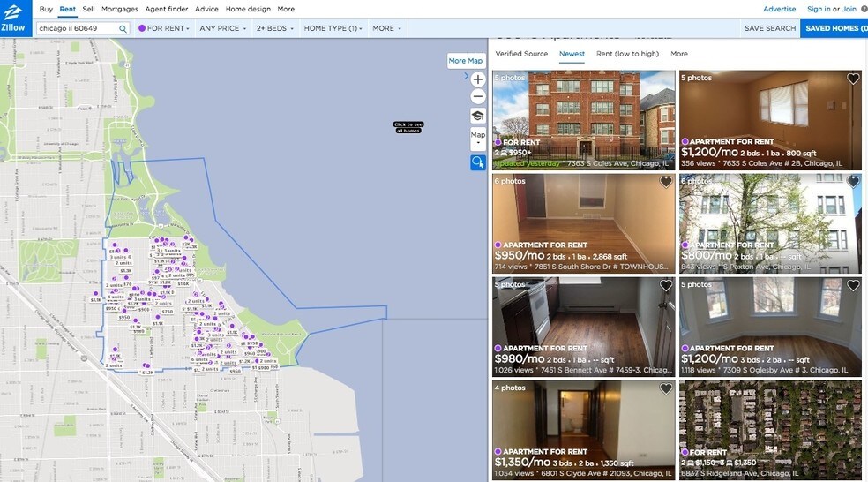The height and width of the screenshot is (482, 868).
Task: Open the 7309 S Oglesby Ave # 3 listing
Action: (771, 327)
